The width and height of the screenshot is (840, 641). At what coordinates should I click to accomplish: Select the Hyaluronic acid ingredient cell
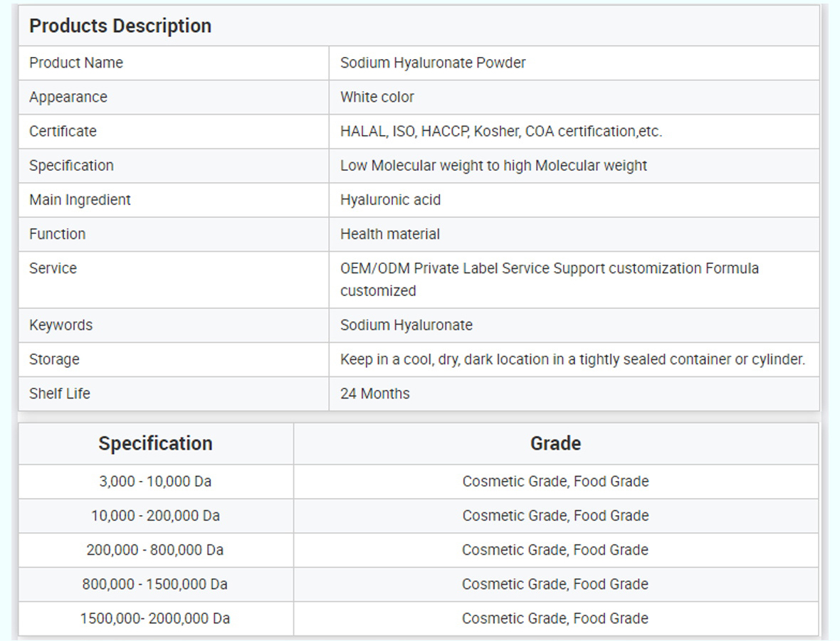coord(390,200)
